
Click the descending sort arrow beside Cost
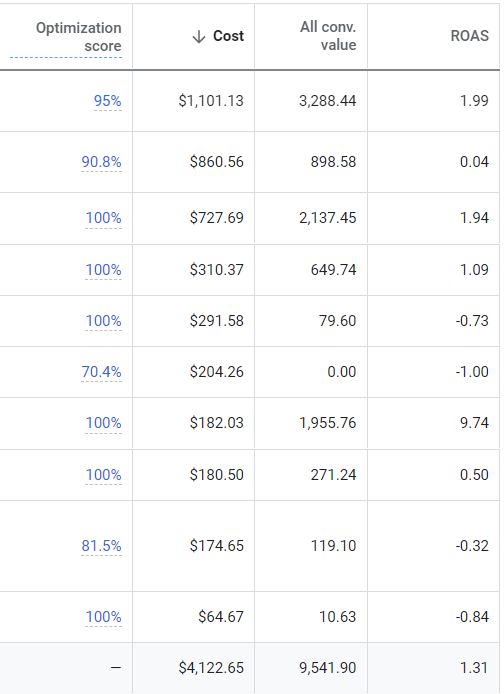[x=199, y=36]
